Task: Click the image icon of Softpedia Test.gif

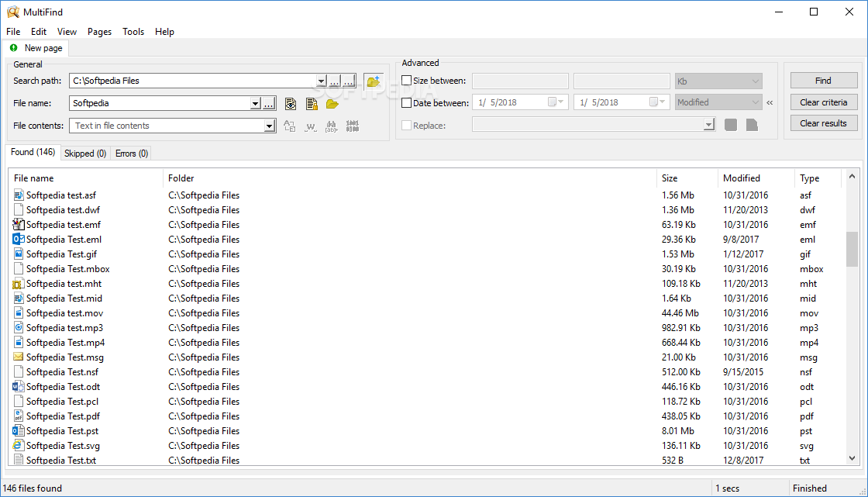Action: (19, 254)
